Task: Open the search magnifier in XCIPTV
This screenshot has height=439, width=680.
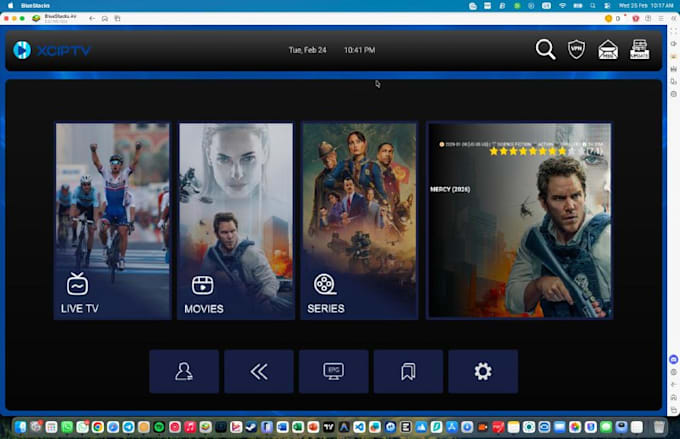Action: [x=545, y=49]
